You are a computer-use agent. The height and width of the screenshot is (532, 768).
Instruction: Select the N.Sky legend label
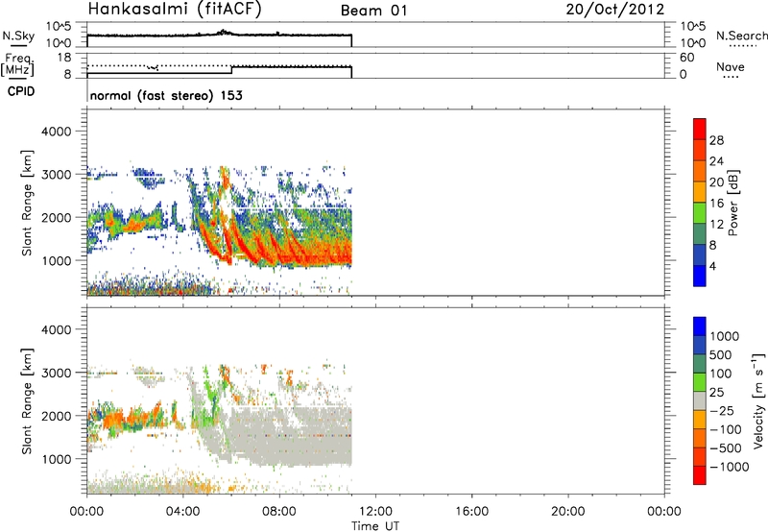18,36
